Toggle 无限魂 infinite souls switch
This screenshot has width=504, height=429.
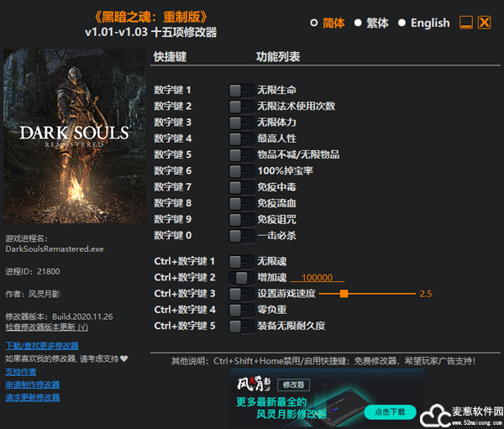241,262
